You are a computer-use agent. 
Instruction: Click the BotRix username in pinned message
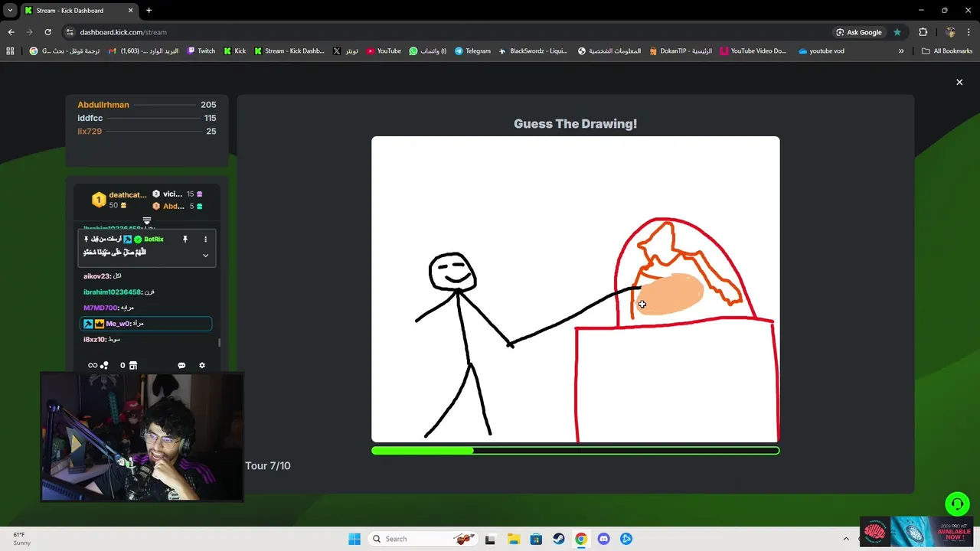153,240
